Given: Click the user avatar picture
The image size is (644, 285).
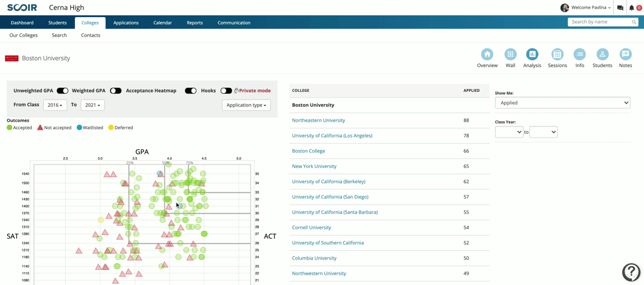Looking at the screenshot, I should (x=565, y=8).
